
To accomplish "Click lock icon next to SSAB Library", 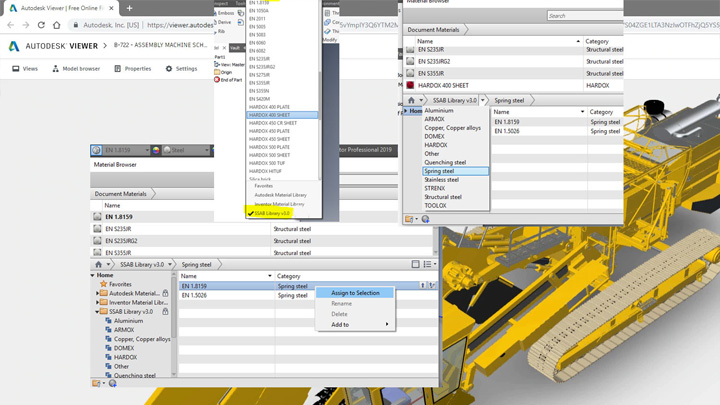I will pos(165,311).
